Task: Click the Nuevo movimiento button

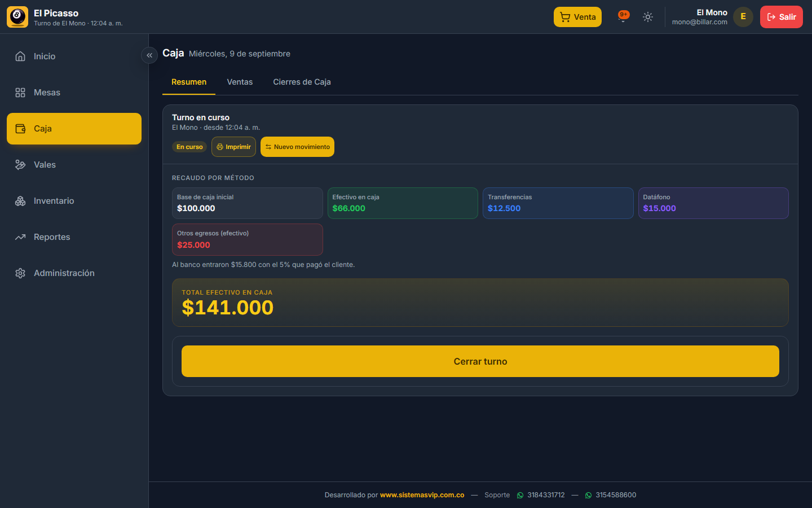Action: (297, 147)
